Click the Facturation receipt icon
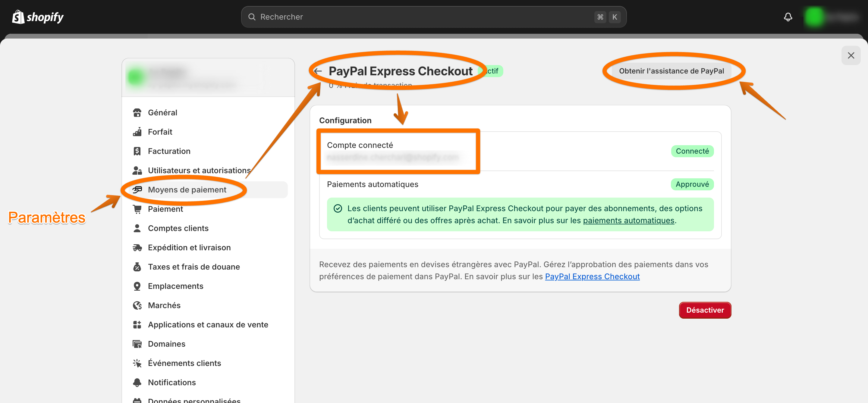This screenshot has height=403, width=868. click(x=137, y=151)
